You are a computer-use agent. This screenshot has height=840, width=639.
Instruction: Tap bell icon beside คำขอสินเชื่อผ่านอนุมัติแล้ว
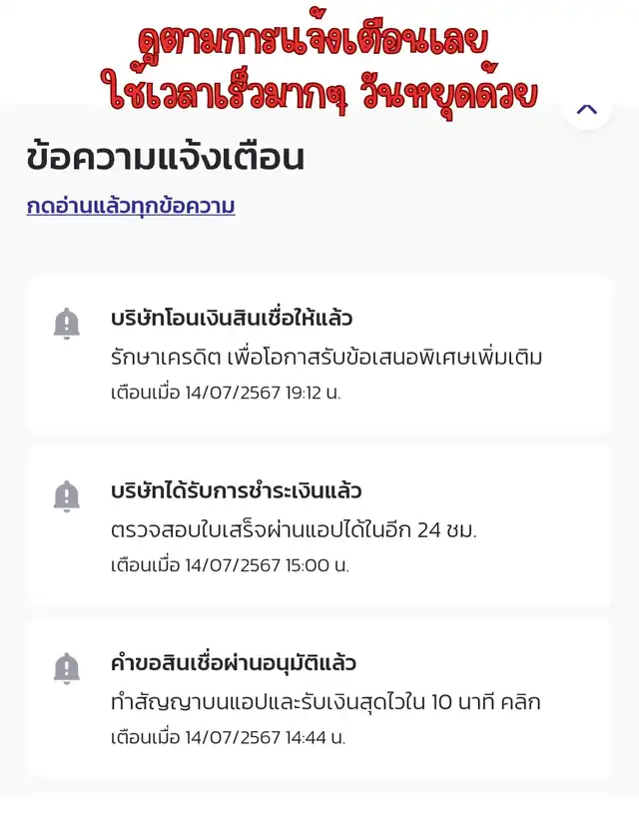(x=67, y=668)
